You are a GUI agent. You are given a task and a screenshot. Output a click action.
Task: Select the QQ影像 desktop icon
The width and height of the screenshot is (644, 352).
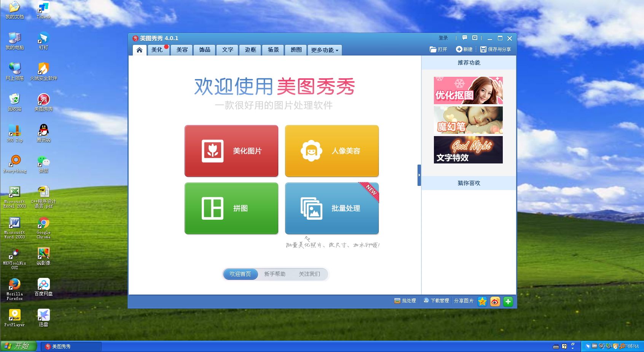[x=43, y=256]
